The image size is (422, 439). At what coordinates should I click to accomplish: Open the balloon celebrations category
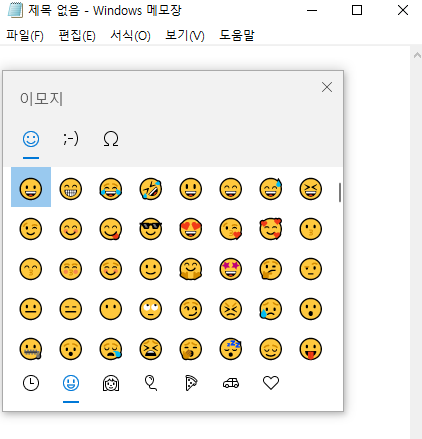point(151,383)
